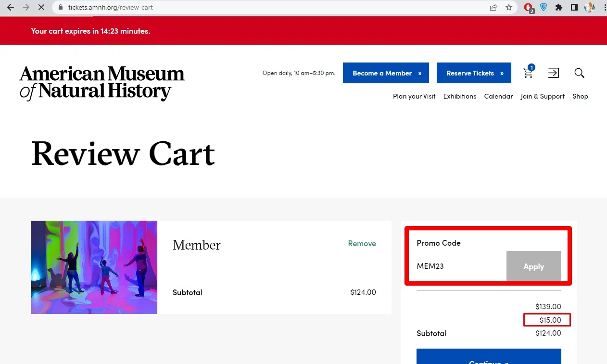Image resolution: width=607 pixels, height=364 pixels.
Task: Open the Shop menu item
Action: [580, 96]
